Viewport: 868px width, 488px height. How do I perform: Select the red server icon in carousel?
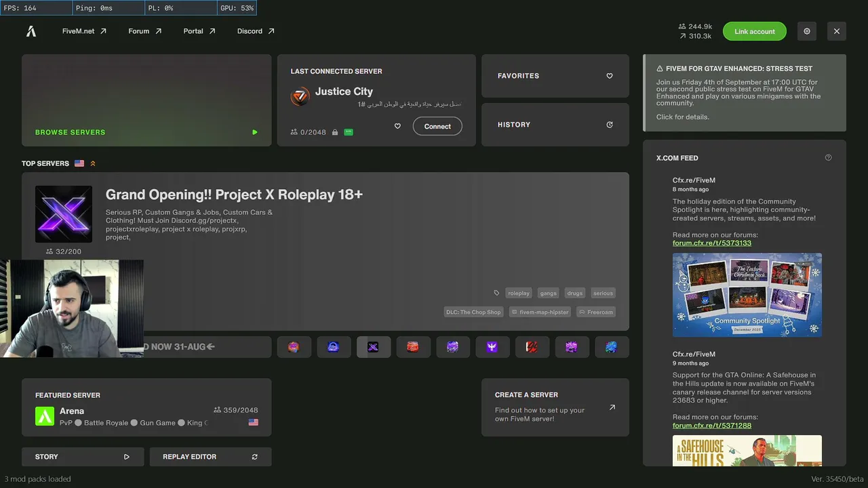[412, 347]
